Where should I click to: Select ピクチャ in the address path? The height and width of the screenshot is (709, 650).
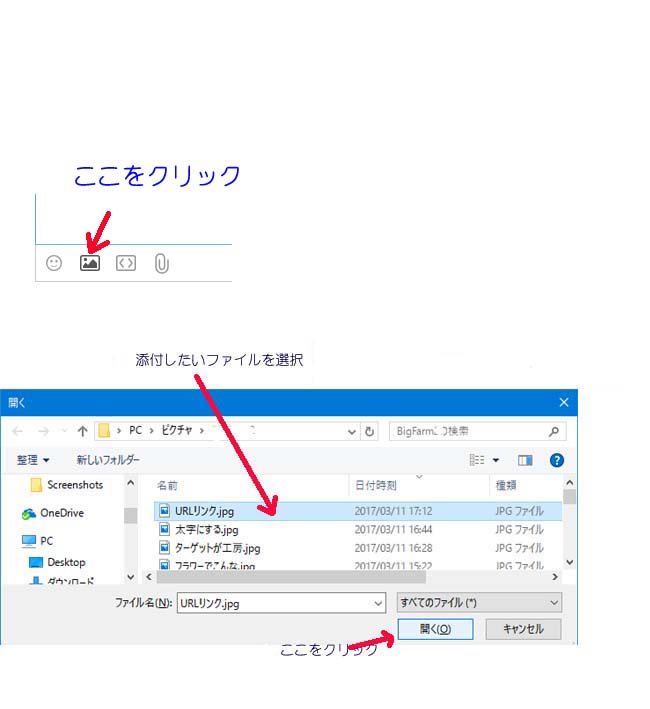click(x=177, y=430)
